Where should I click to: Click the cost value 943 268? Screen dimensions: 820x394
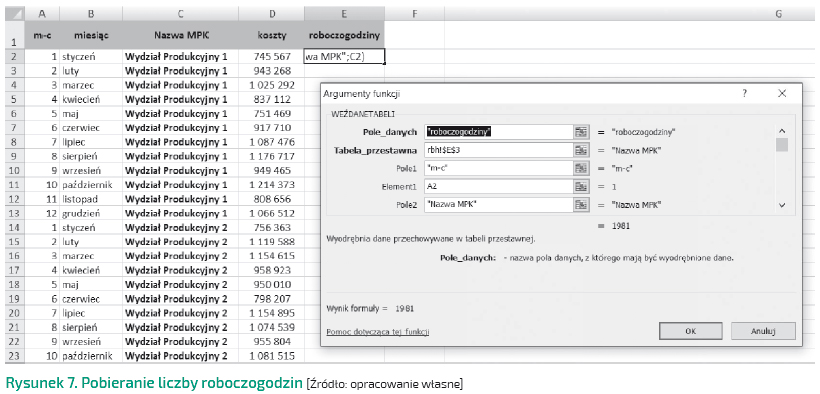(x=271, y=70)
